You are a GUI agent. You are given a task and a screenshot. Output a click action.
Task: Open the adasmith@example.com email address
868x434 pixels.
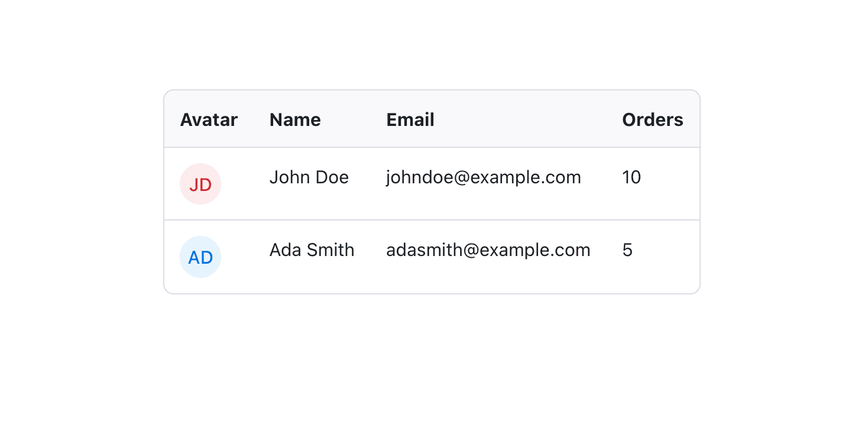point(488,250)
